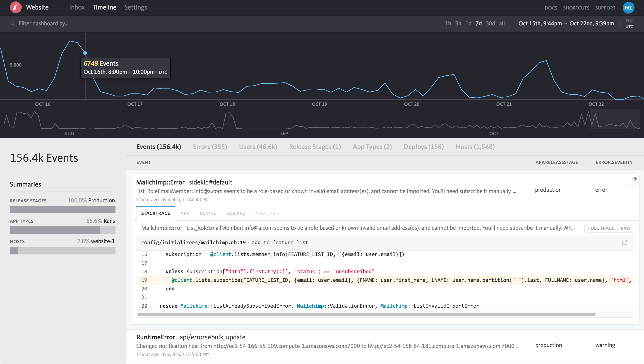Click the ERROR.SEVERITY column header
The image size is (644, 364).
[614, 162]
